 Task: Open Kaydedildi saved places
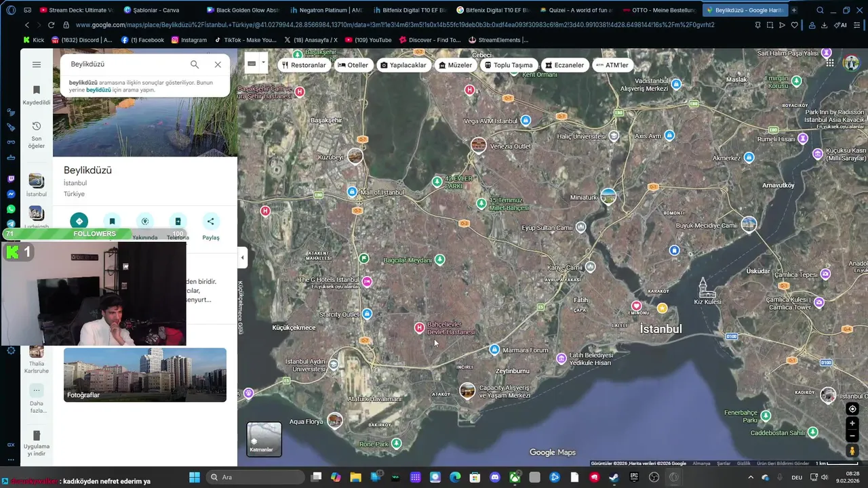click(x=37, y=95)
